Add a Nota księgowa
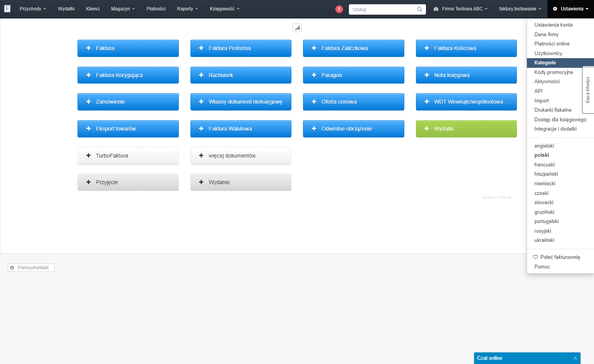 (466, 75)
